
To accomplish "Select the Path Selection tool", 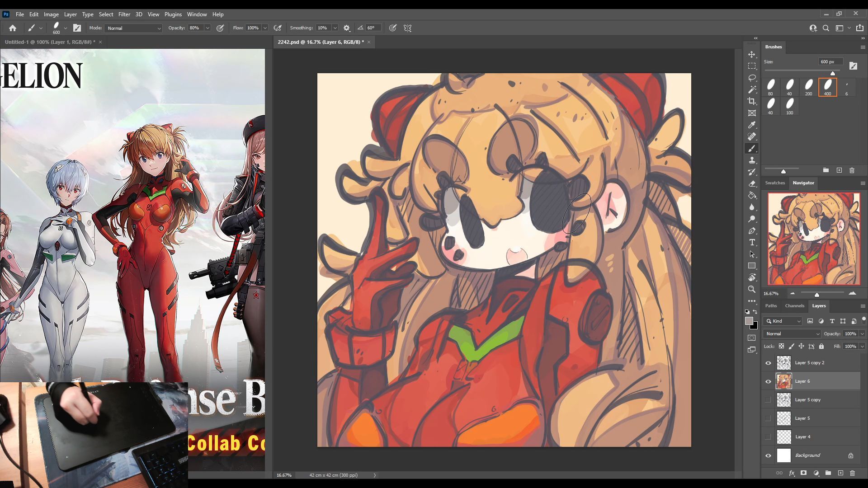I will pos(752,254).
